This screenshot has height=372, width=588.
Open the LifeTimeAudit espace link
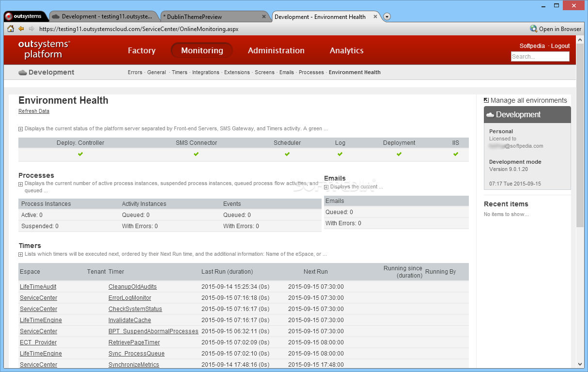point(38,287)
